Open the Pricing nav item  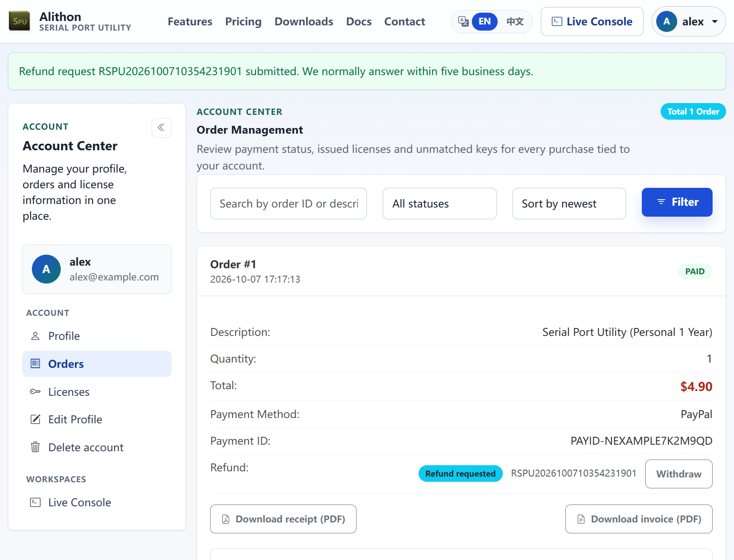(243, 21)
